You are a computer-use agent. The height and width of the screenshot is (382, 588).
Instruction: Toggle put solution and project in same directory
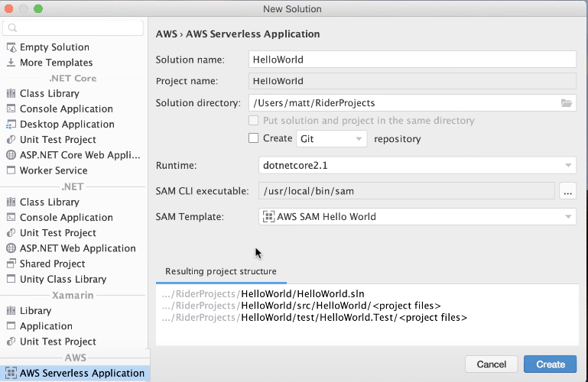tap(254, 121)
